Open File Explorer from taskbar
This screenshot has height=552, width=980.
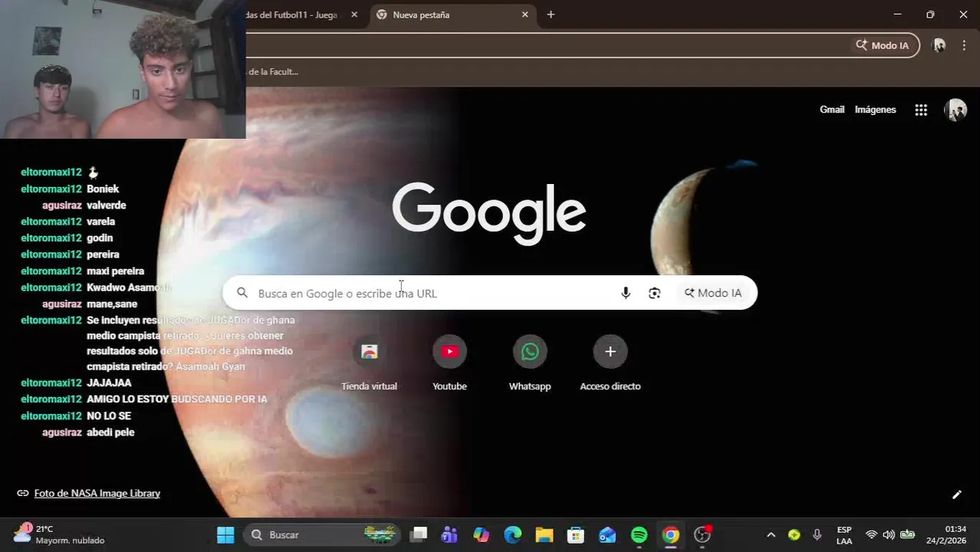544,534
